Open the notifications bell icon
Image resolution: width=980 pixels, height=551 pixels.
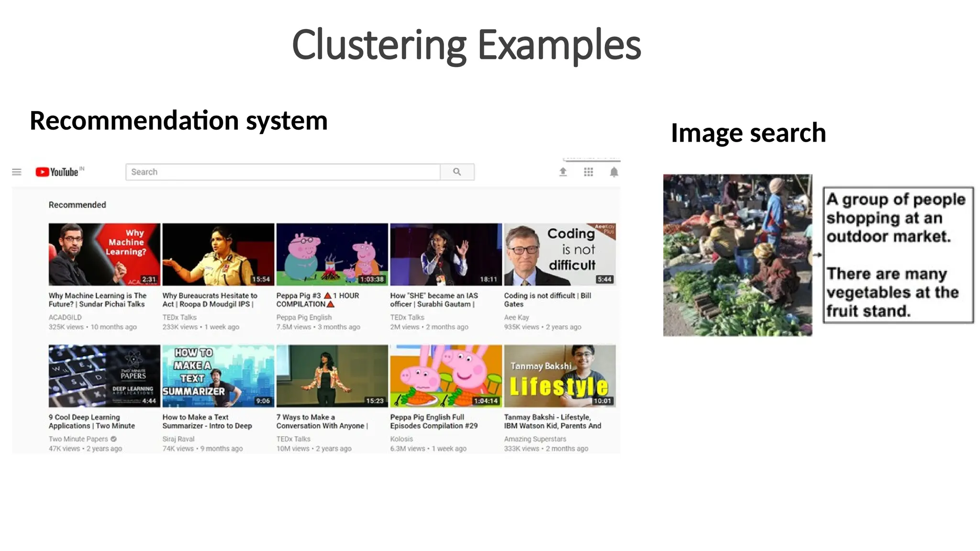click(x=614, y=172)
